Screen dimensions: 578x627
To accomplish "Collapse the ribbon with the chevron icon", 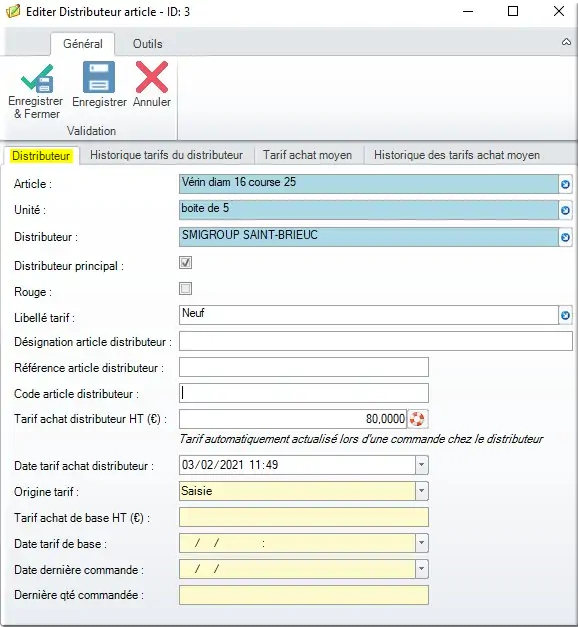I will (566, 42).
